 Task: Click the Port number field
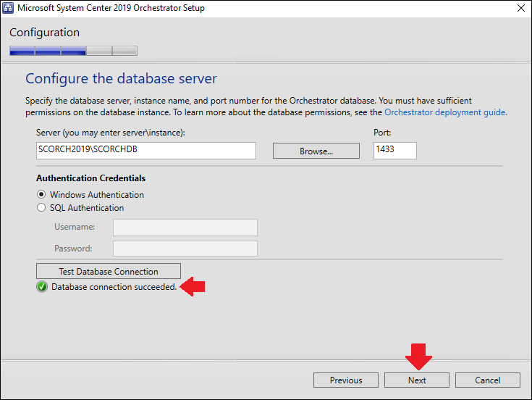[395, 151]
